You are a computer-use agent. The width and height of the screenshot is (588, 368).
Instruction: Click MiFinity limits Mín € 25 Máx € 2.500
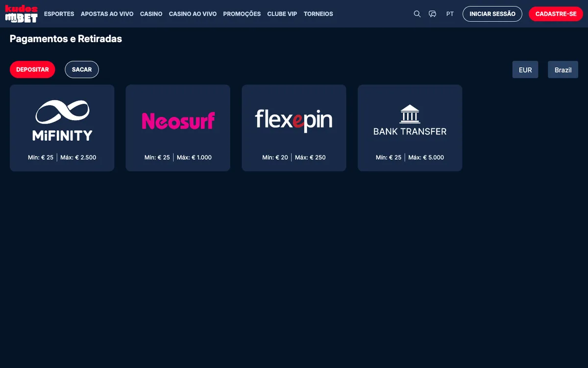(62, 158)
